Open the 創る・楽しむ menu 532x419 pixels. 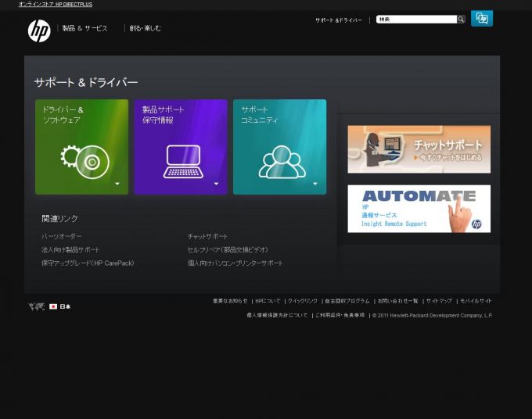point(146,28)
